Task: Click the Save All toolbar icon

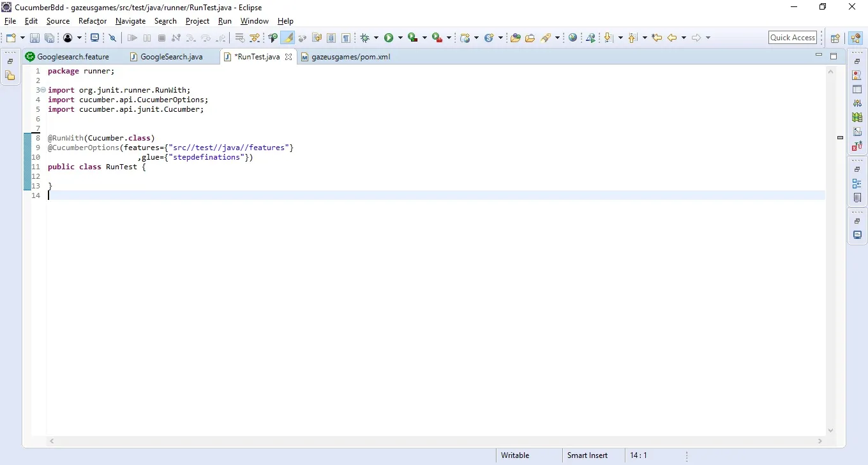Action: point(49,38)
